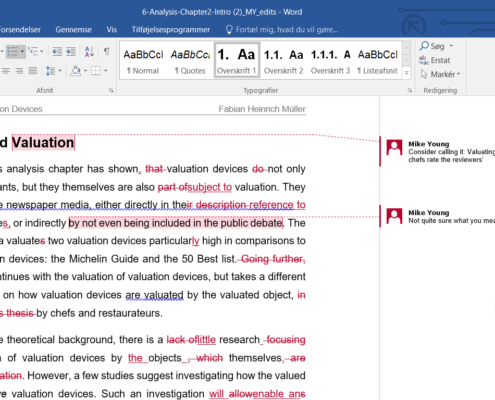The image size is (495, 400).
Task: Open the Typografier dialog launcher
Action: (x=410, y=90)
